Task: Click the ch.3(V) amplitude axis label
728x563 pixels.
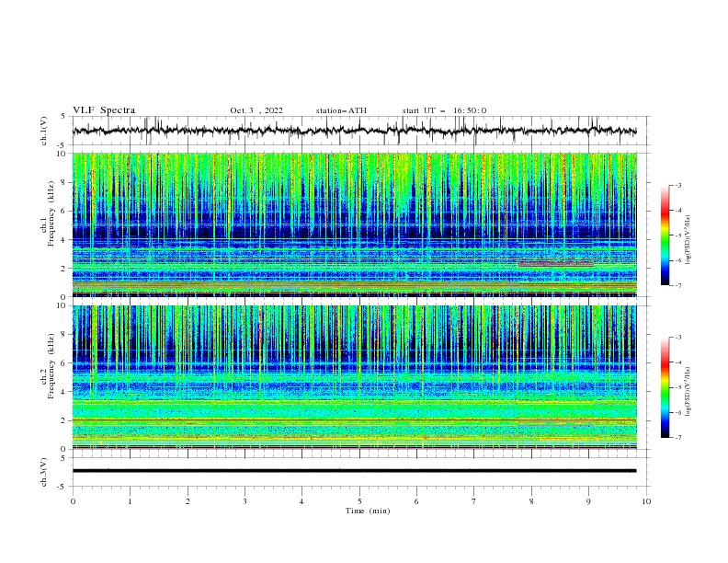Action: (x=44, y=472)
